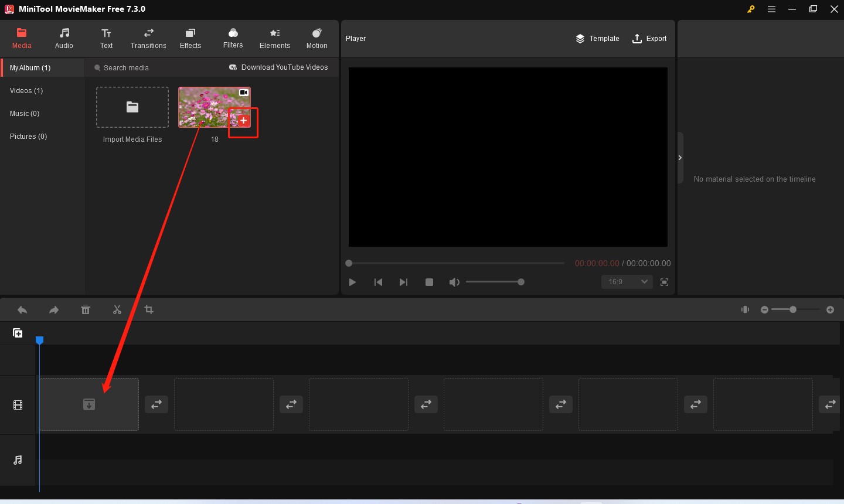Stop the playback
Image resolution: width=844 pixels, height=504 pixels.
coord(429,282)
